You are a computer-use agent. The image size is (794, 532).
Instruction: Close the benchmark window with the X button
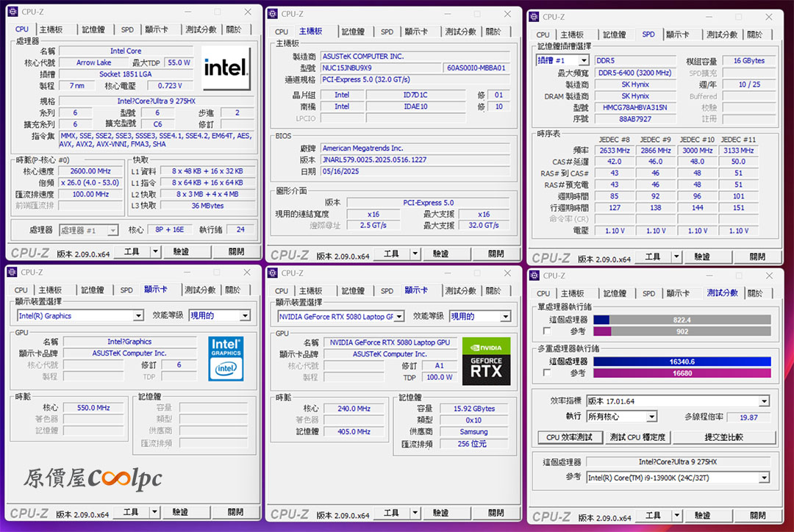[769, 276]
